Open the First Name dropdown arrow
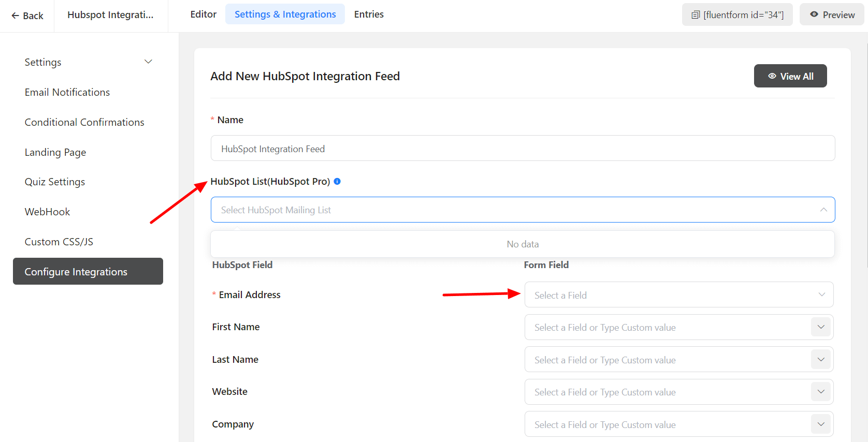 click(821, 327)
